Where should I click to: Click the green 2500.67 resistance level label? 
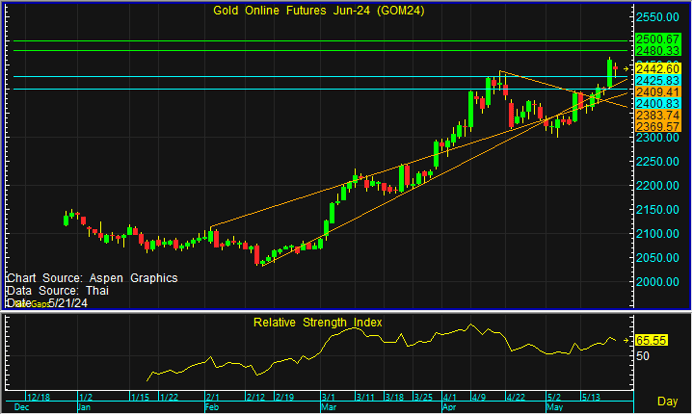(x=657, y=39)
